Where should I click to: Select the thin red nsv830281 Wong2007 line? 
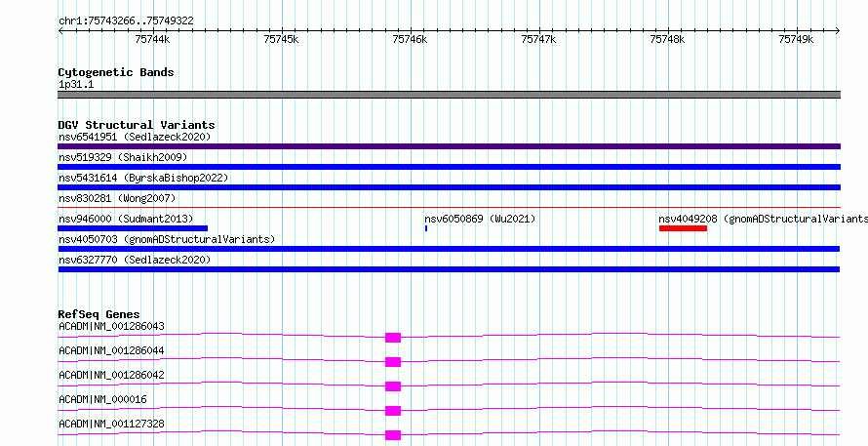(x=449, y=208)
